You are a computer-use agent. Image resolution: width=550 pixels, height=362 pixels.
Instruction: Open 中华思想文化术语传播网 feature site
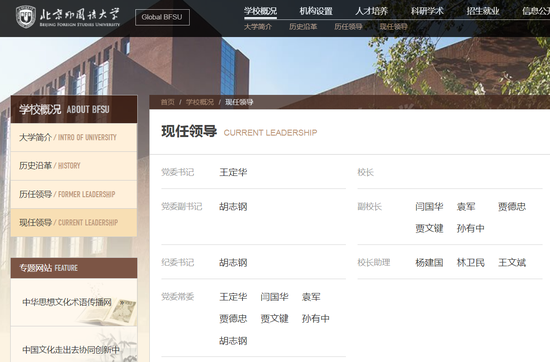74,302
